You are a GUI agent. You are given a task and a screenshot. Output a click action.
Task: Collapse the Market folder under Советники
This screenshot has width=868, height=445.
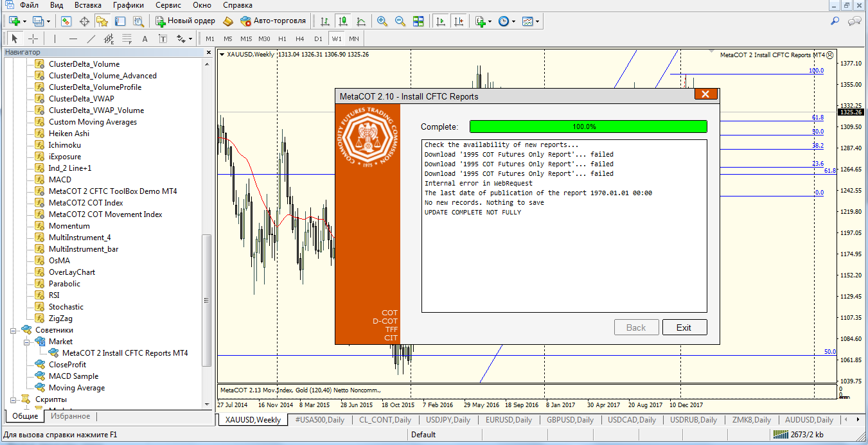tap(27, 342)
